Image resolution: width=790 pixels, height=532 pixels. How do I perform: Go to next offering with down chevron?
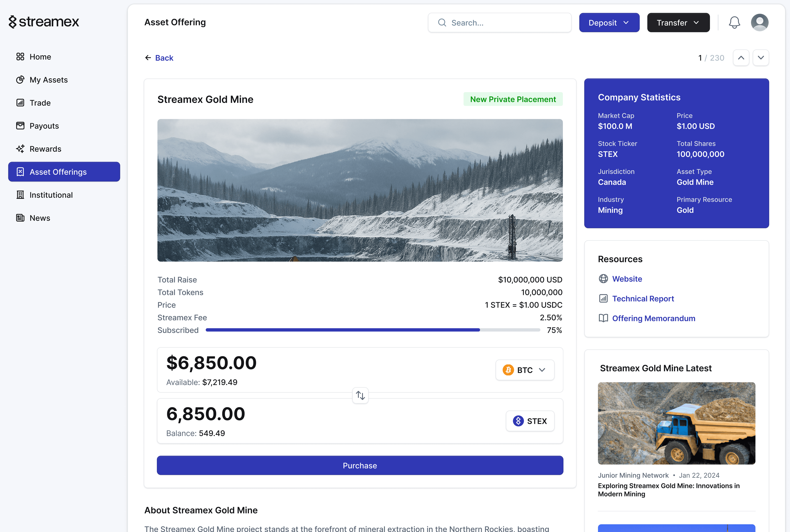pos(761,58)
